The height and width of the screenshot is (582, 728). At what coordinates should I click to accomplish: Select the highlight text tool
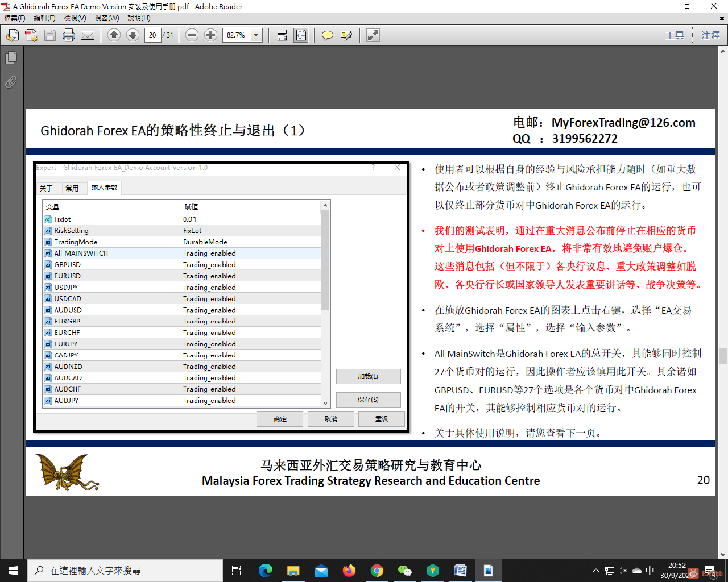point(346,35)
